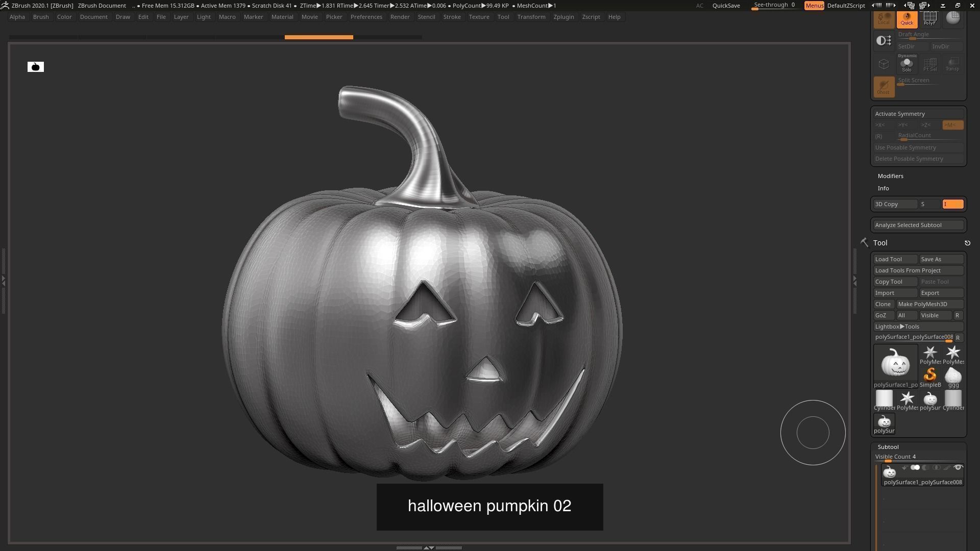Open the Brush menu
Viewport: 980px width, 551px height.
[41, 17]
